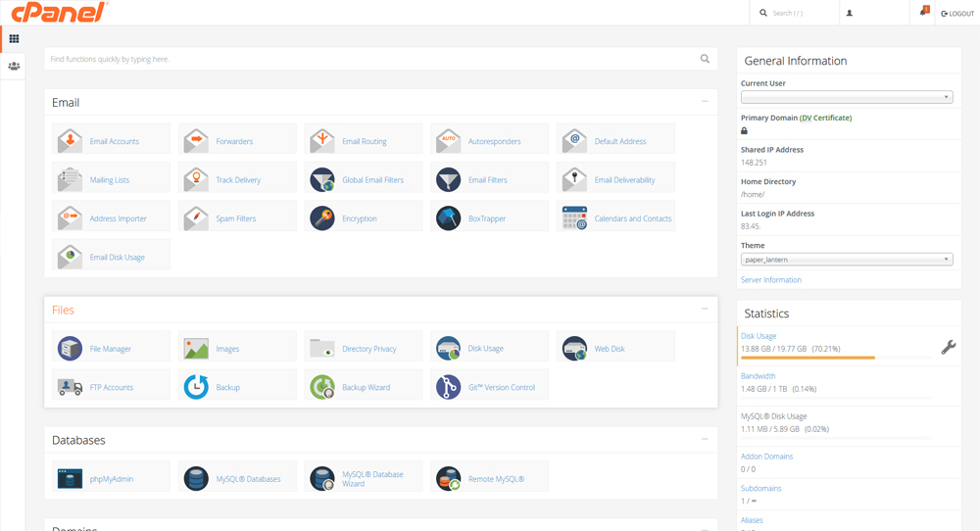
Task: Open User Manager sidebar icon
Action: tap(14, 67)
